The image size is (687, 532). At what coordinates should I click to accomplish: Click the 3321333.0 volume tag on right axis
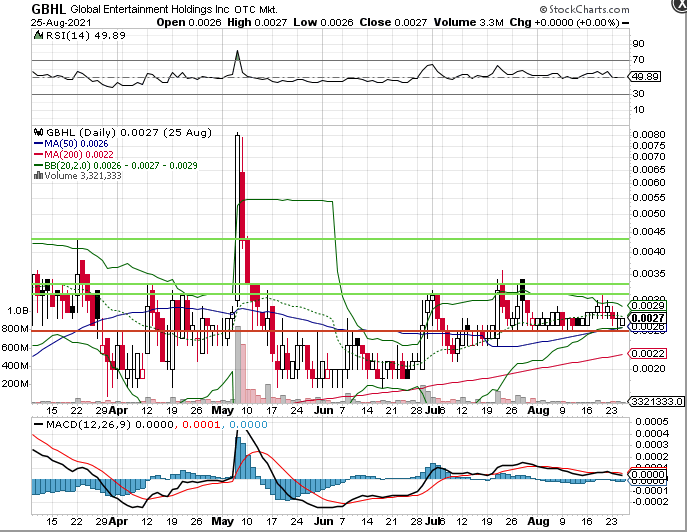656,401
